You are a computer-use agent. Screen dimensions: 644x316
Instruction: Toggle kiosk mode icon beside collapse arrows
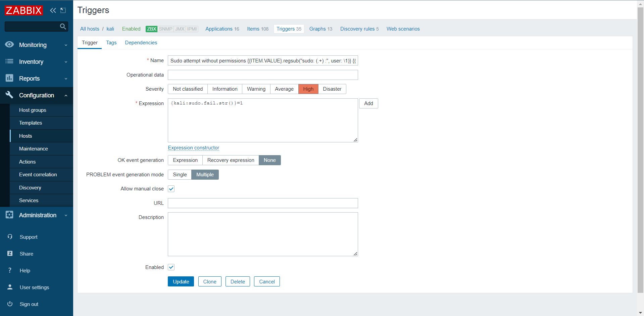[x=63, y=10]
